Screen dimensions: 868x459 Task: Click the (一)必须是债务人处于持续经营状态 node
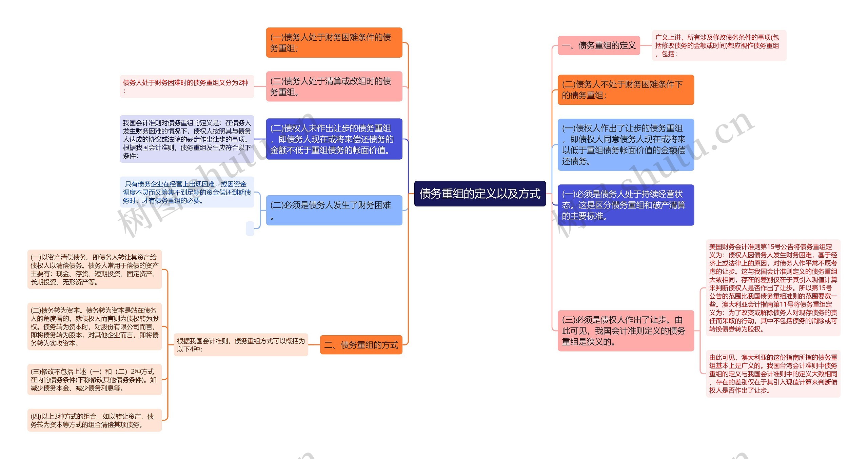click(x=626, y=205)
